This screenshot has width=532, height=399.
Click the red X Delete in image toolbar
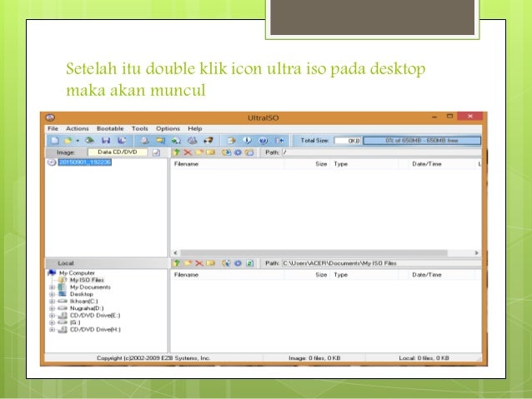point(188,152)
